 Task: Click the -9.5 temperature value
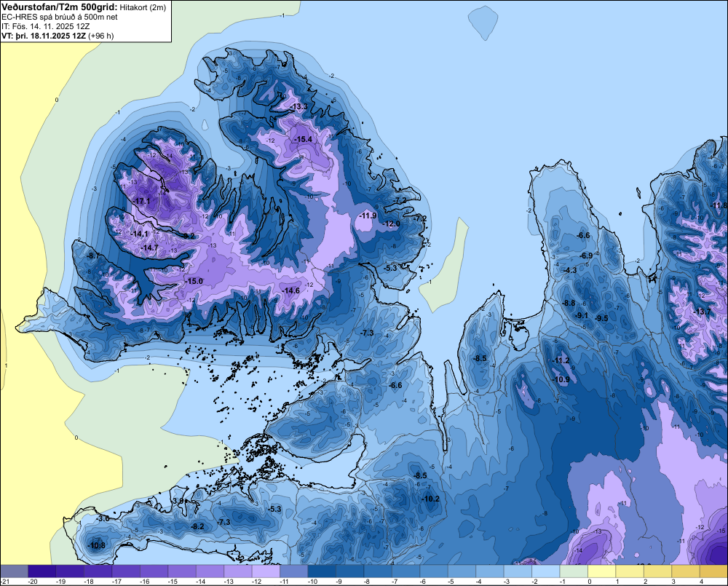click(602, 319)
